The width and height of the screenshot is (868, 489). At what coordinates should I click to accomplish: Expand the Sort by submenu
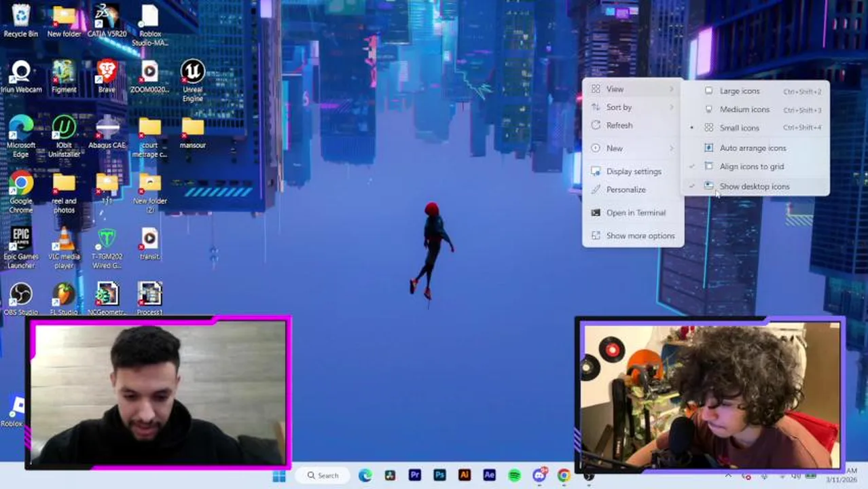[633, 107]
